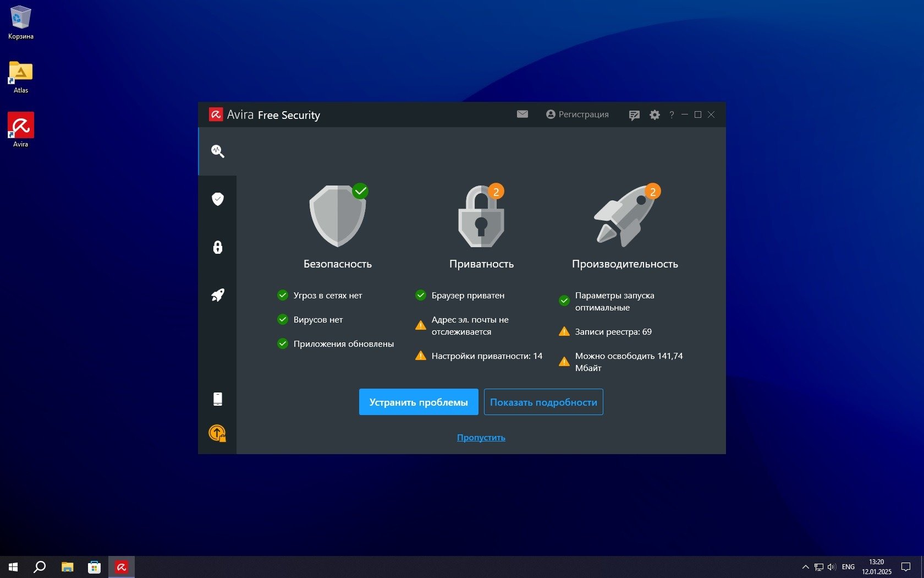Click the large Security shield graphic

(x=338, y=215)
